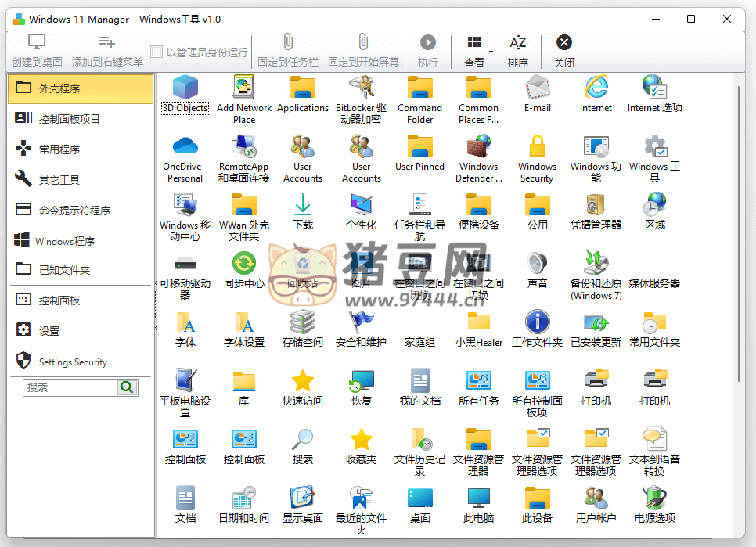
Task: Click the green search magnifier button
Action: (127, 387)
